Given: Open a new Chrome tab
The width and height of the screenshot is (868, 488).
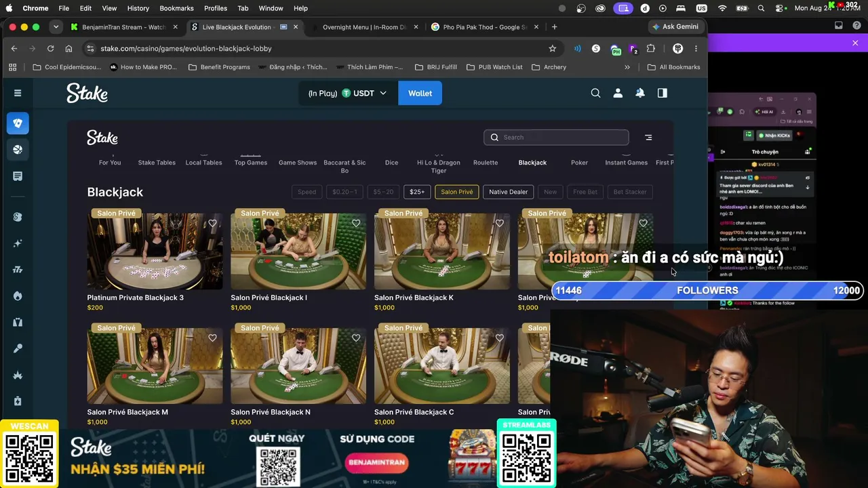Looking at the screenshot, I should point(554,27).
